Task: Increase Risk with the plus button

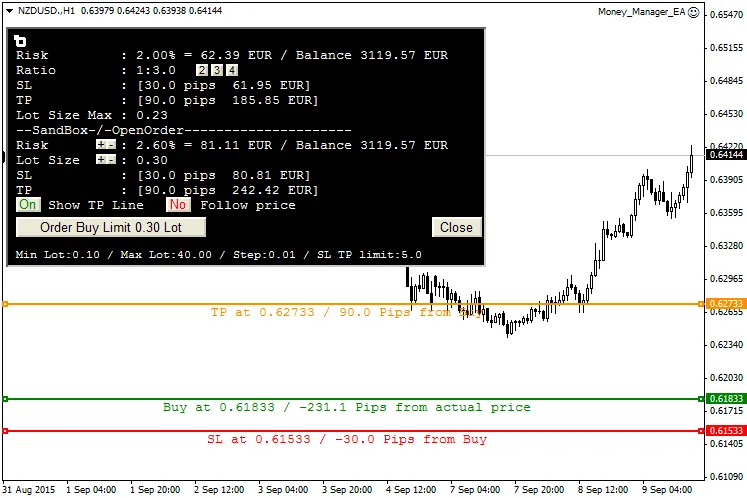Action: tap(100, 145)
